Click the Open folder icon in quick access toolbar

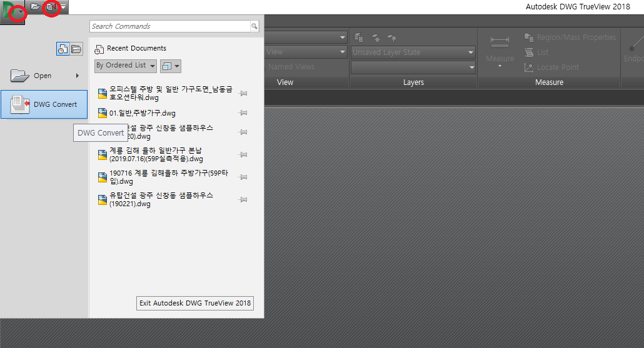36,7
